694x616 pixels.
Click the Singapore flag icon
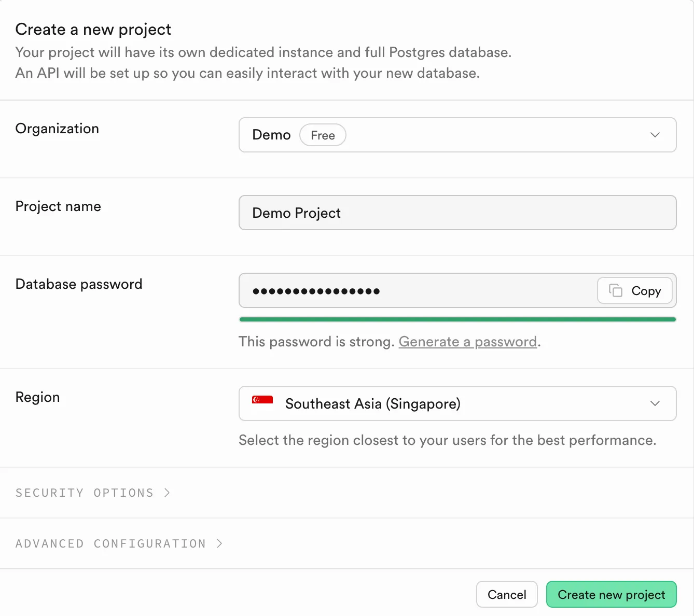(262, 400)
